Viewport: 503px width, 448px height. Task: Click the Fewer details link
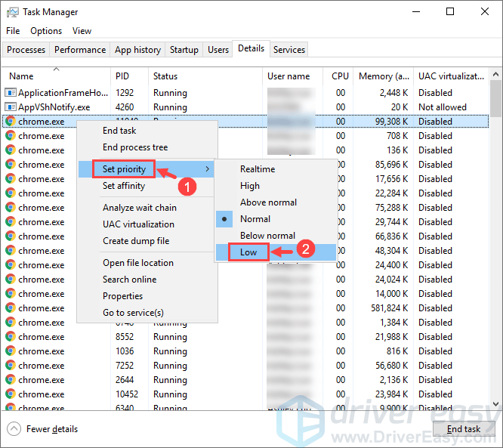[x=52, y=429]
